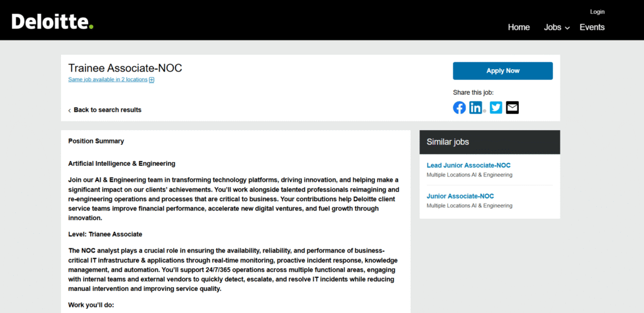Expand the plus icon beside job locations
This screenshot has width=644, height=313.
coord(152,80)
